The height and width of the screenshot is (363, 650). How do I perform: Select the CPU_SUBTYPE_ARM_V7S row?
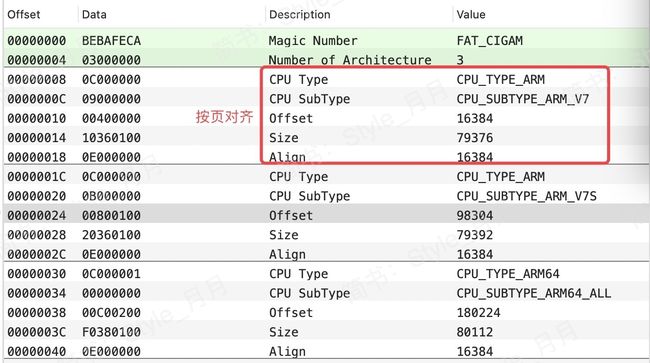[325, 196]
